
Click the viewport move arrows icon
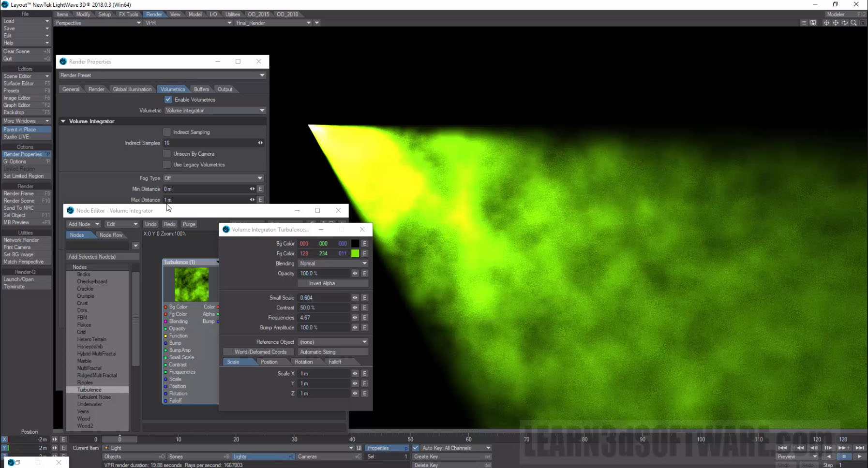coord(835,23)
